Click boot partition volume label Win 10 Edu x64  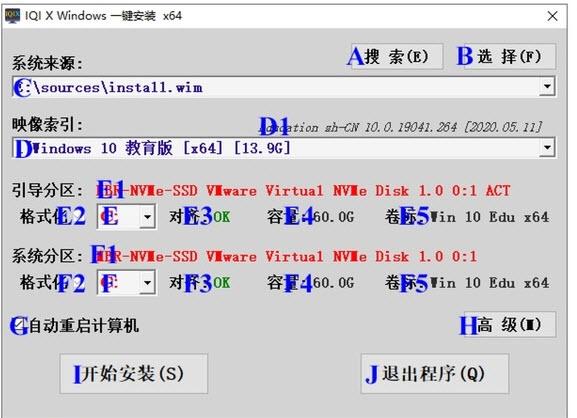tap(489, 217)
